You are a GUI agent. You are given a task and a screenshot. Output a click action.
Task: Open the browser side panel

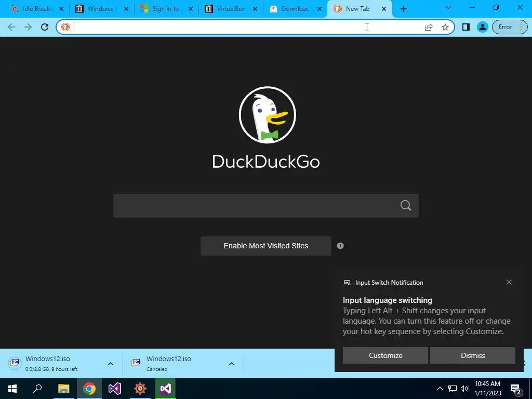click(466, 27)
